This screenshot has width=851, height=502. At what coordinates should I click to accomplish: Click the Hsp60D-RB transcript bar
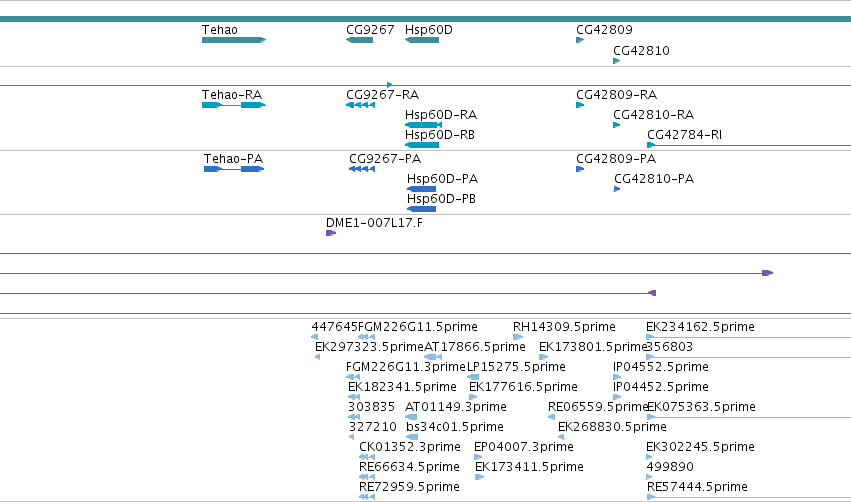[422, 145]
